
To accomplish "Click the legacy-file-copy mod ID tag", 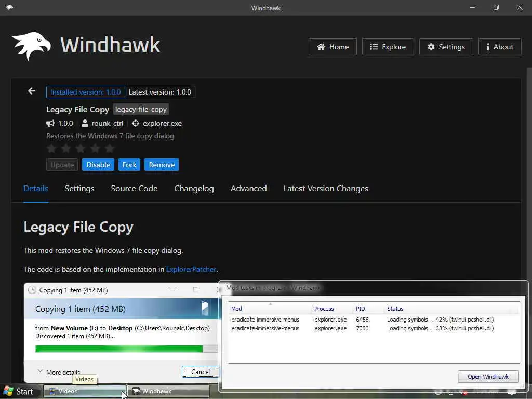I will [x=141, y=109].
